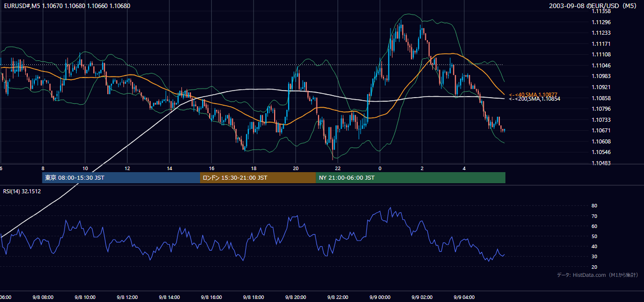Image resolution: width=644 pixels, height=302 pixels.
Task: Select the 東京 08:00-15:30 JST session bar
Action: pos(121,178)
